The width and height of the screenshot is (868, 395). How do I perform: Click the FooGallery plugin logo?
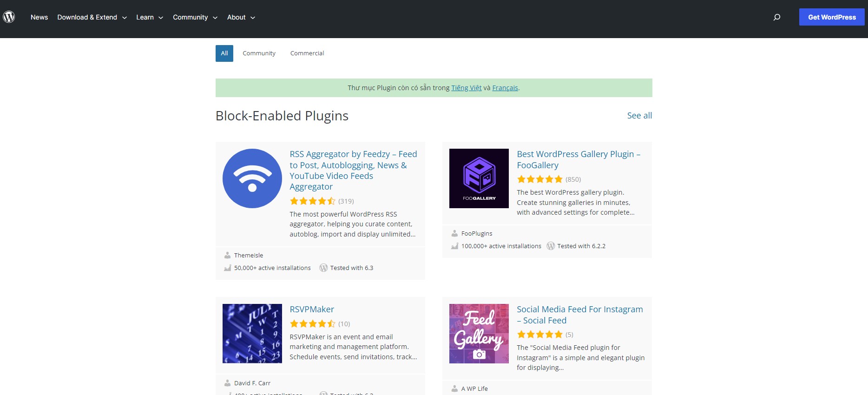(x=479, y=178)
